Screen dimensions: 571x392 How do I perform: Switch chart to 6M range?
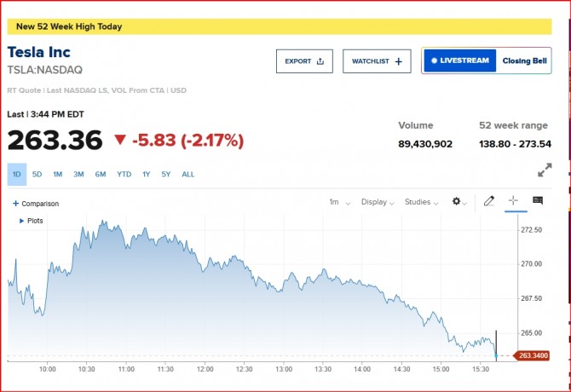point(101,174)
